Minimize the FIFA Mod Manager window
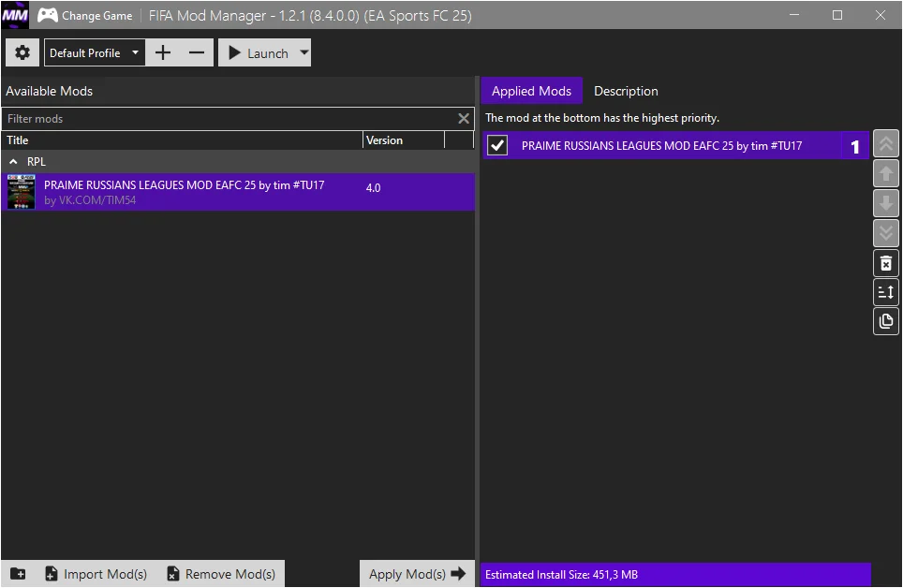Viewport: 903px width, 588px height. [x=794, y=15]
